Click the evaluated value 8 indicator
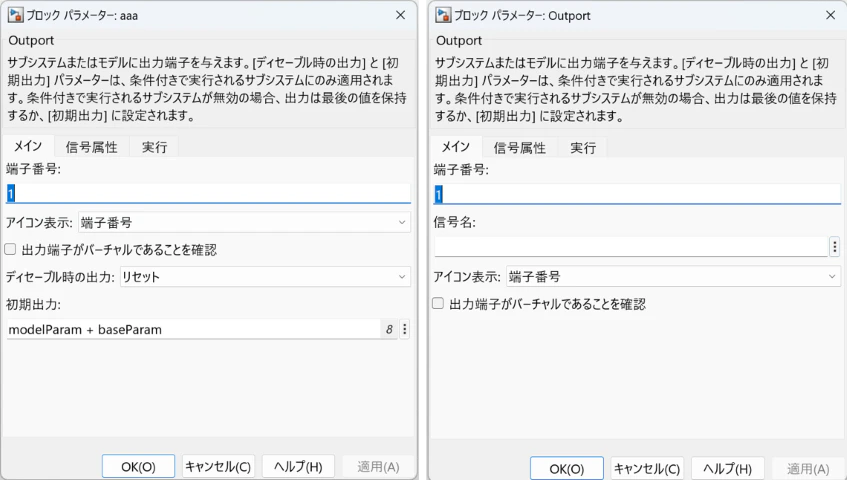 [x=389, y=329]
